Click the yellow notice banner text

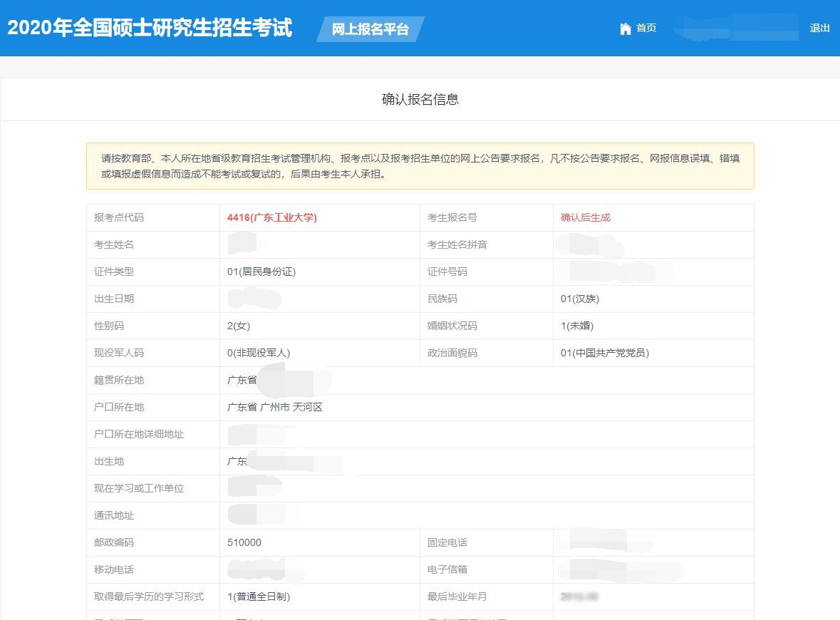coord(419,167)
